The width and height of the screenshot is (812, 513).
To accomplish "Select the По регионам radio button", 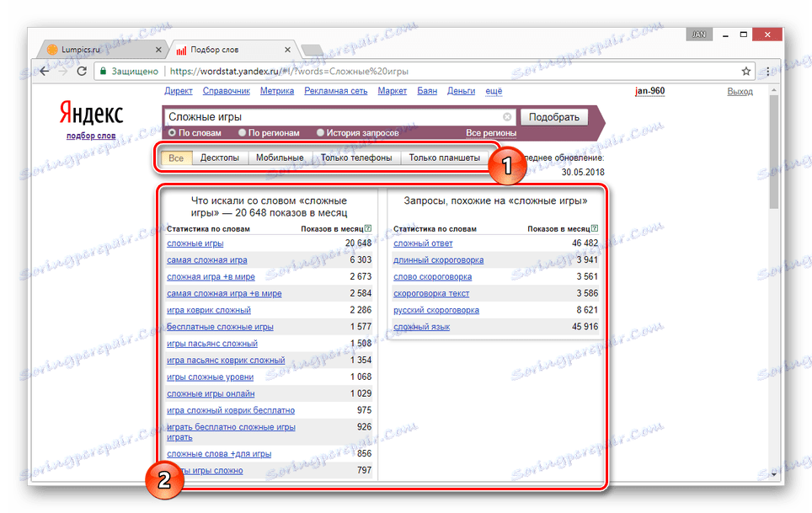I will (242, 133).
